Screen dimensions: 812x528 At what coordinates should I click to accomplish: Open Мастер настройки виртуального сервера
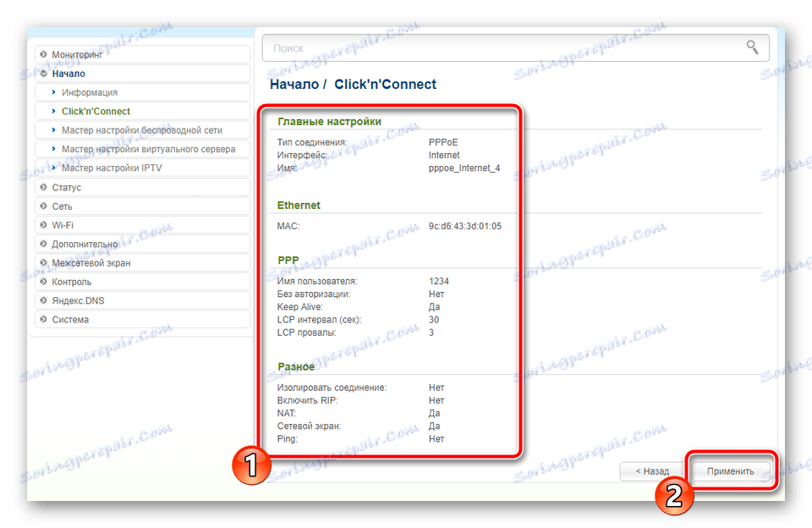click(x=142, y=149)
